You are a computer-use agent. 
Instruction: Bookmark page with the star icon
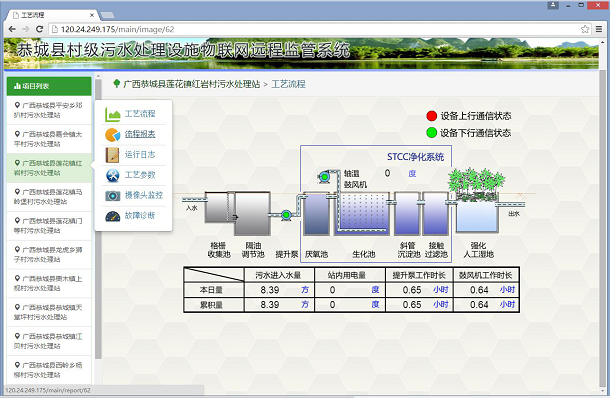pyautogui.click(x=585, y=29)
